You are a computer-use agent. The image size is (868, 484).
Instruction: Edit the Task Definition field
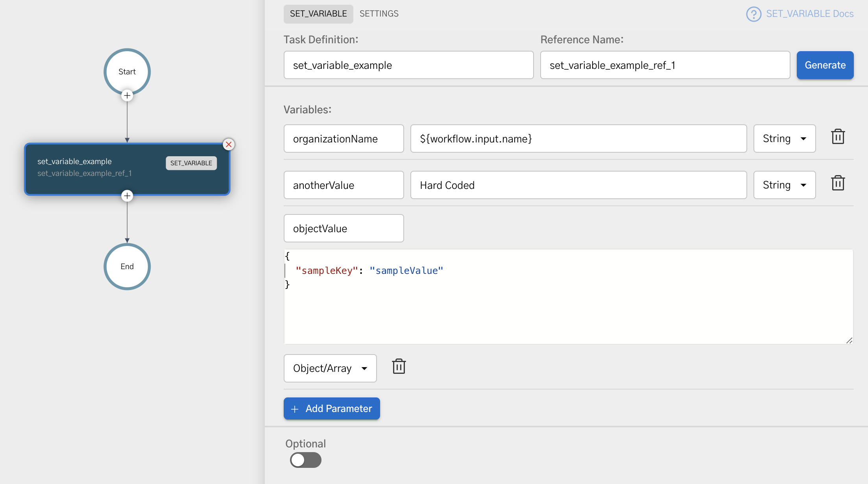(408, 65)
